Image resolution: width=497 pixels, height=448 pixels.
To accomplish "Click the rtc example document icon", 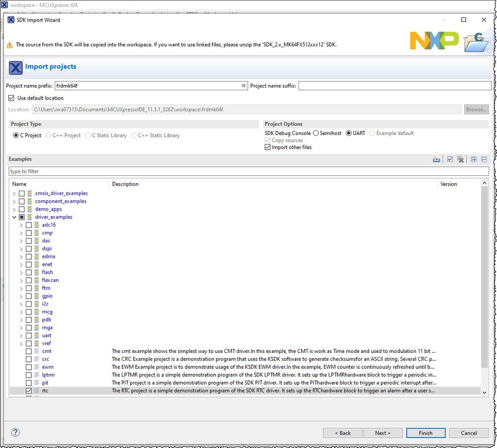I will coord(36,391).
